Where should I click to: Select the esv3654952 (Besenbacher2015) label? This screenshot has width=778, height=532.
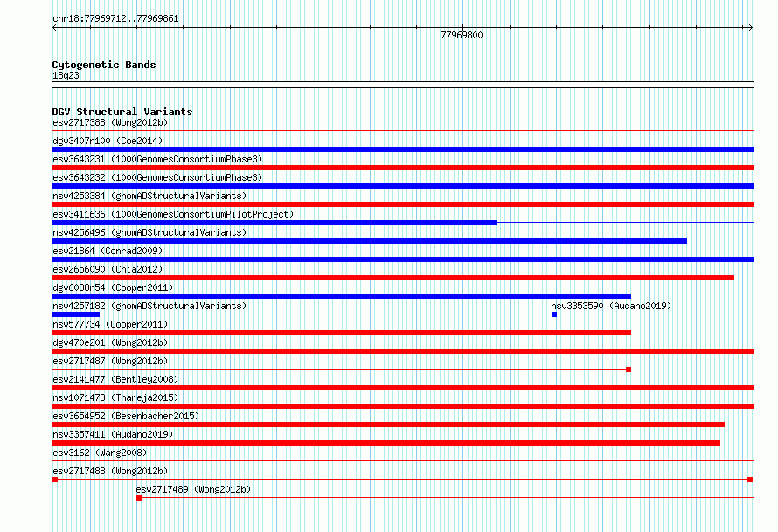pyautogui.click(x=126, y=416)
